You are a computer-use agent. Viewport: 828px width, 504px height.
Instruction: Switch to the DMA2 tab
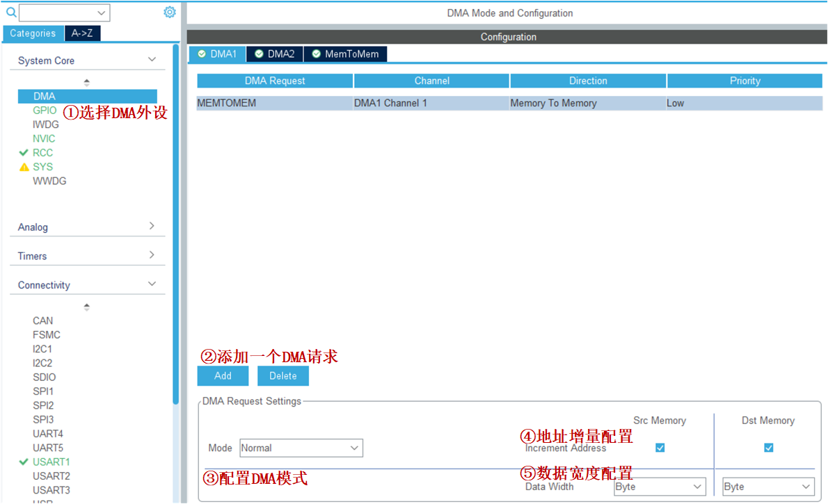(x=275, y=54)
